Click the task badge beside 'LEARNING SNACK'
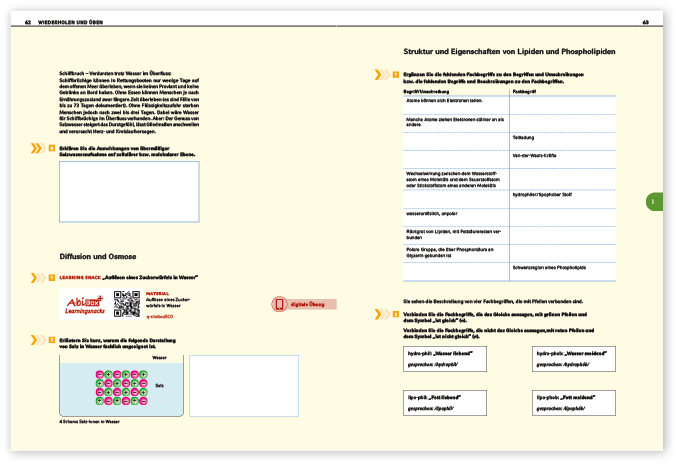This screenshot has width=677, height=465. (x=52, y=276)
